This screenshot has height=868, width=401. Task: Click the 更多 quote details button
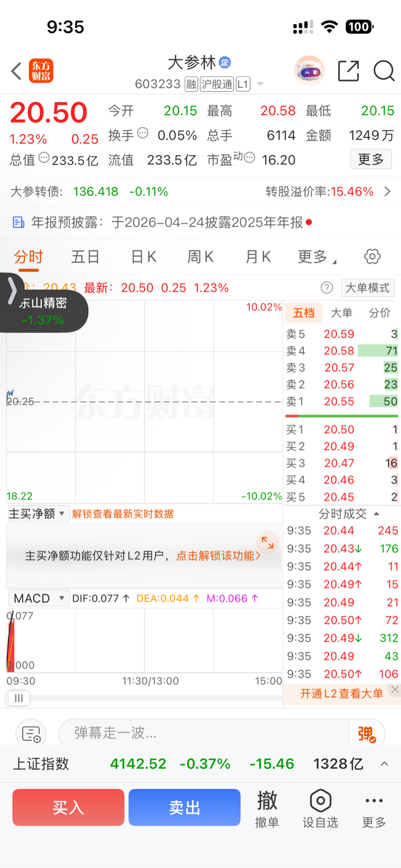tap(371, 159)
